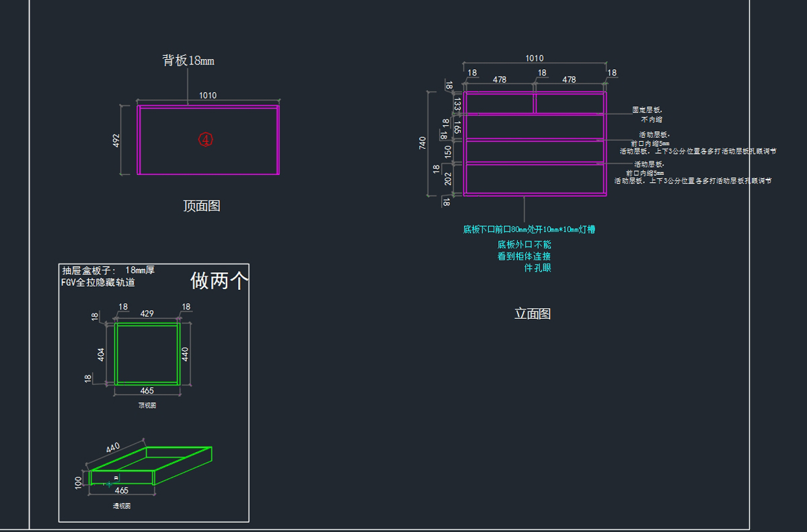807x532 pixels.
Task: Select the 740 overall height dimension
Action: click(422, 143)
